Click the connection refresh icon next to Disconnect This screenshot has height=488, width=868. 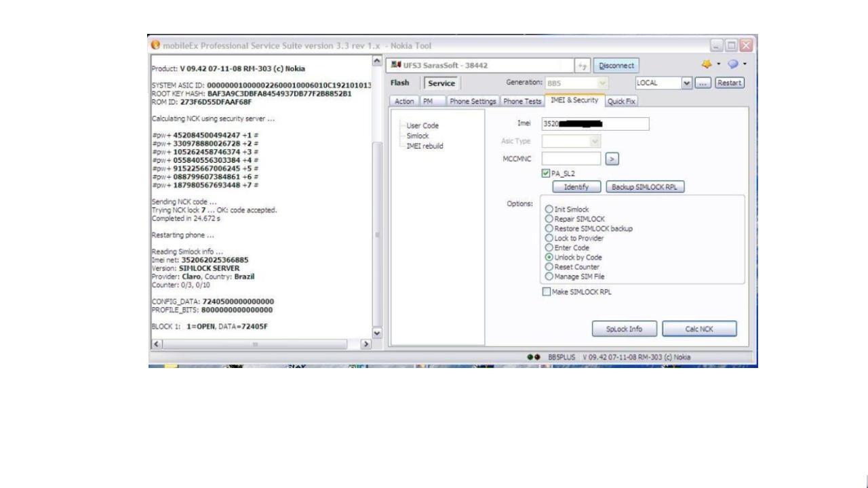coord(582,66)
